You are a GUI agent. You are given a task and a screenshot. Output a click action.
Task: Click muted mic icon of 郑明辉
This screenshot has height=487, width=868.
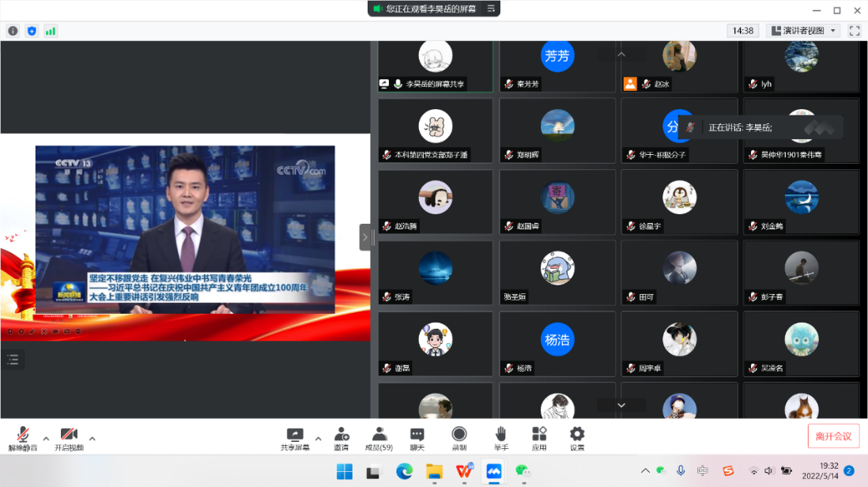(509, 155)
